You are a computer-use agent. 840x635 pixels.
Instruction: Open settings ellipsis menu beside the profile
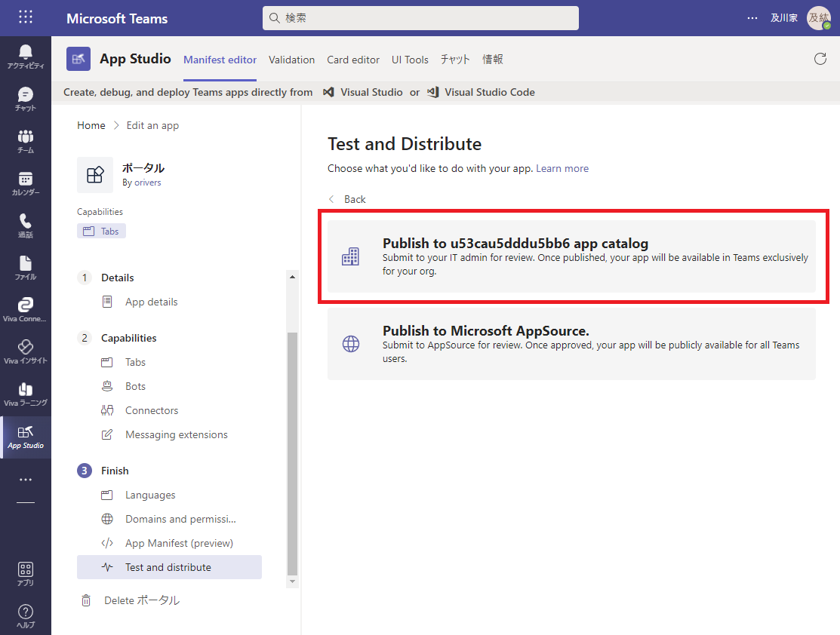pyautogui.click(x=752, y=18)
